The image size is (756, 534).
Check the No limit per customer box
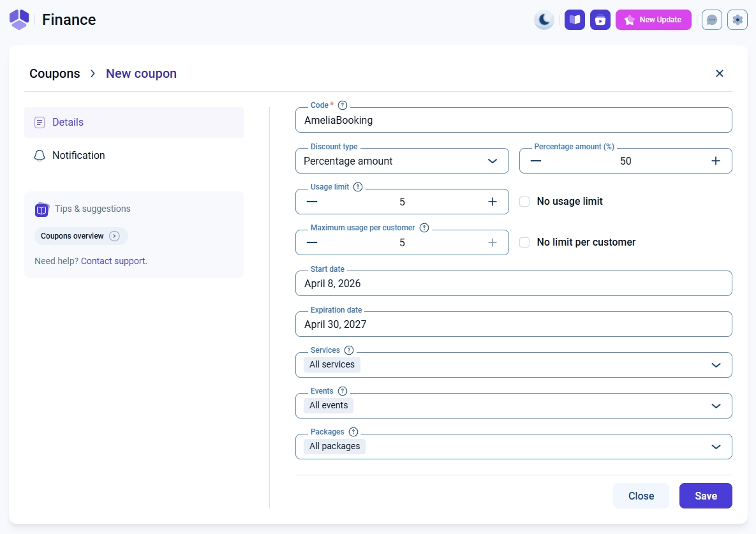(524, 242)
